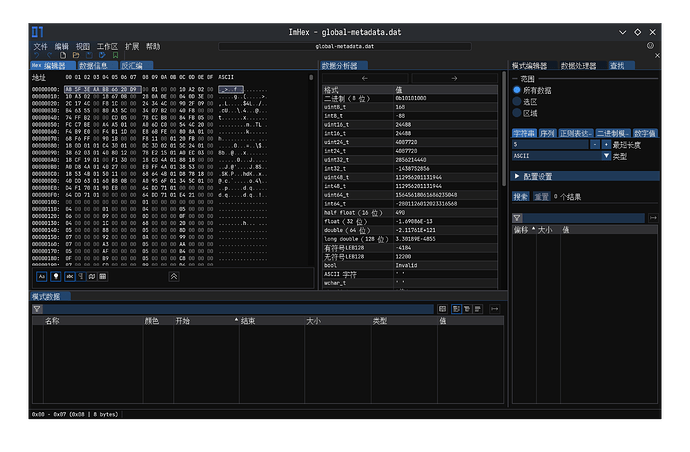Toggle the pilcrow custom encoding button
The width and height of the screenshot is (690, 452).
pos(81,276)
